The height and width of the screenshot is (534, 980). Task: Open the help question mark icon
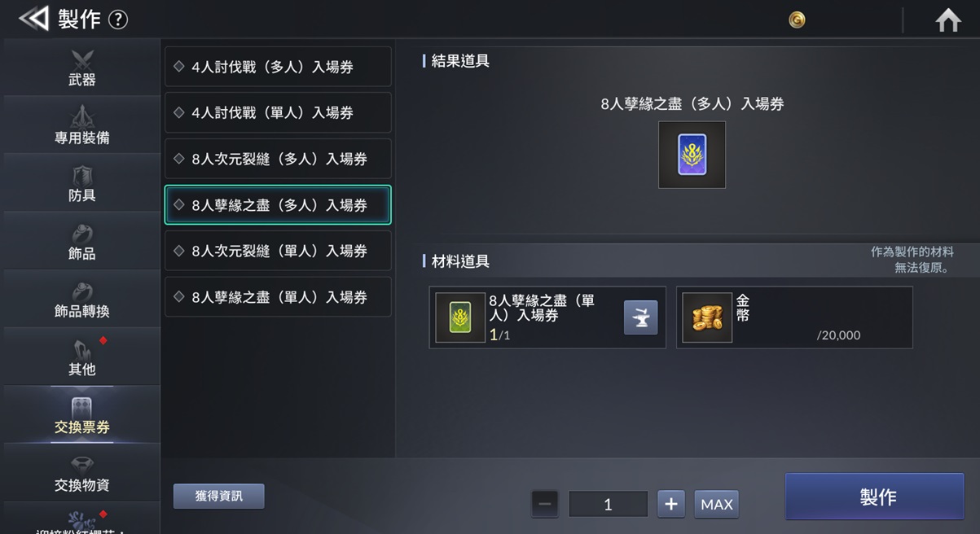tap(118, 20)
